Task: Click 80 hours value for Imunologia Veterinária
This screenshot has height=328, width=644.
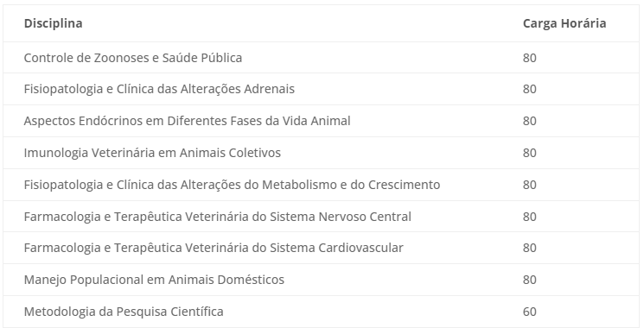Action: (529, 153)
